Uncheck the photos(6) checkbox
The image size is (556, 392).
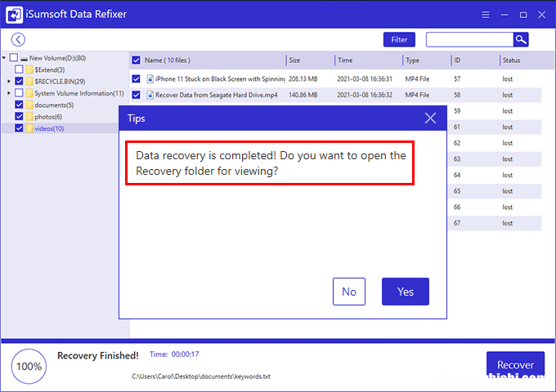pyautogui.click(x=19, y=116)
